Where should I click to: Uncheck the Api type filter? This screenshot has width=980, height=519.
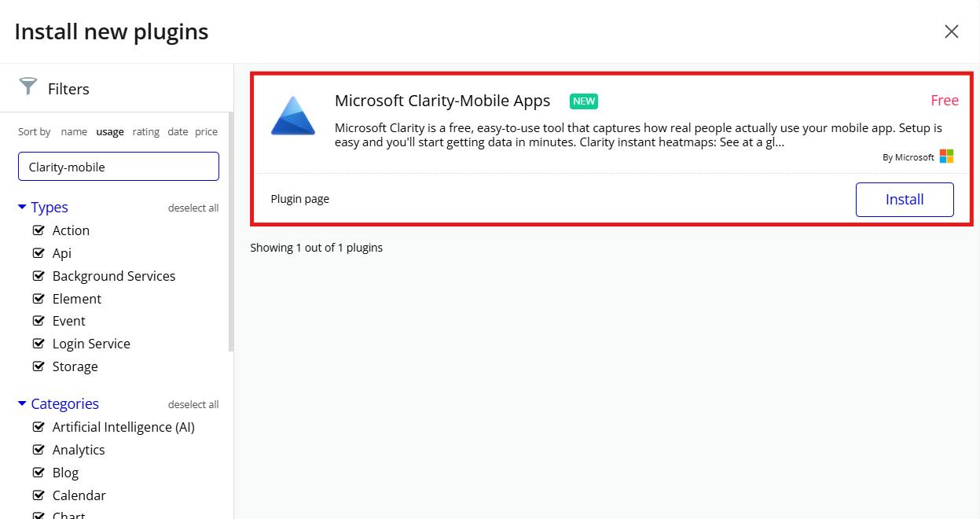click(39, 252)
